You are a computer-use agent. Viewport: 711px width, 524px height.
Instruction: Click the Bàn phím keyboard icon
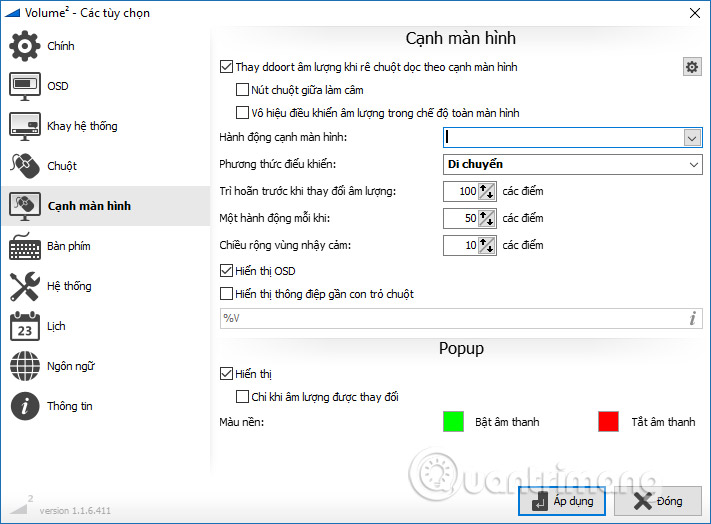(x=24, y=246)
